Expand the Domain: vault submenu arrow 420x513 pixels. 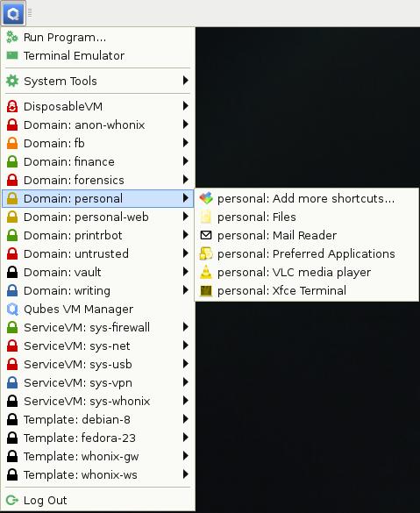pyautogui.click(x=186, y=272)
